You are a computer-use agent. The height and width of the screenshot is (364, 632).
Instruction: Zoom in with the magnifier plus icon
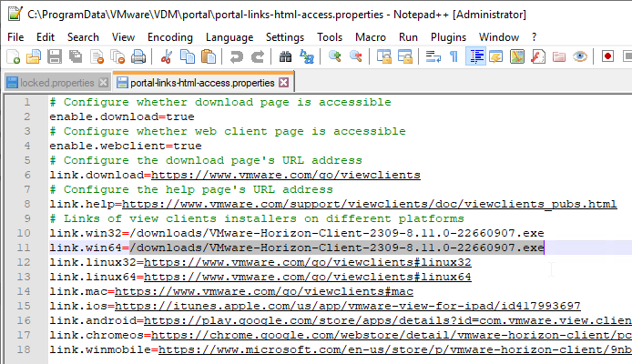[334, 56]
